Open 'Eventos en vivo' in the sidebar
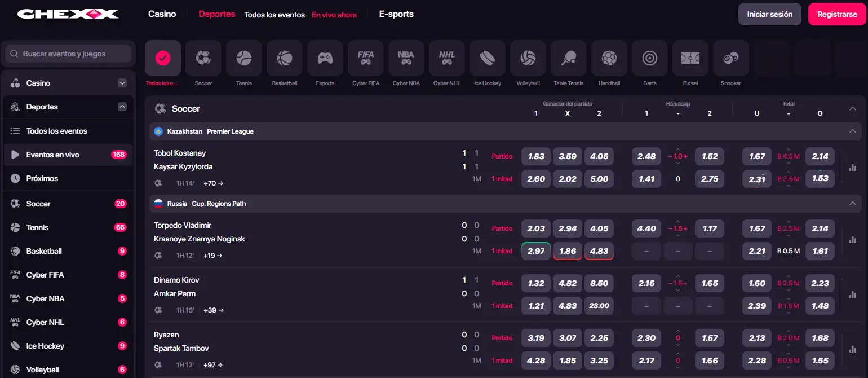 (x=68, y=155)
